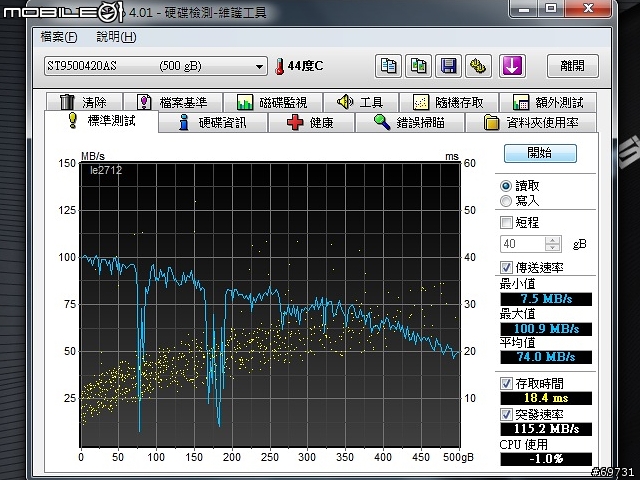
Task: Click the save floppy disk icon
Action: 449,66
